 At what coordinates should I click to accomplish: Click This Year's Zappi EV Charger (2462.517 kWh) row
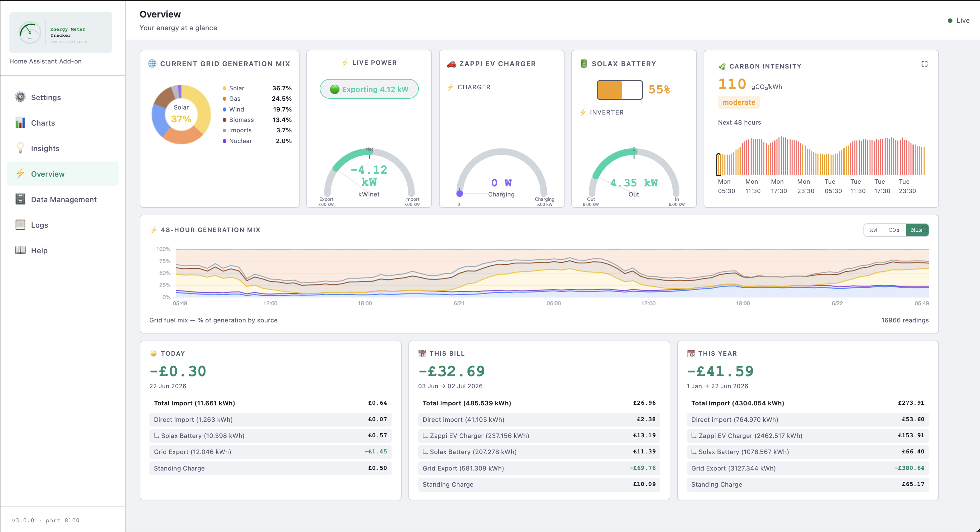808,436
